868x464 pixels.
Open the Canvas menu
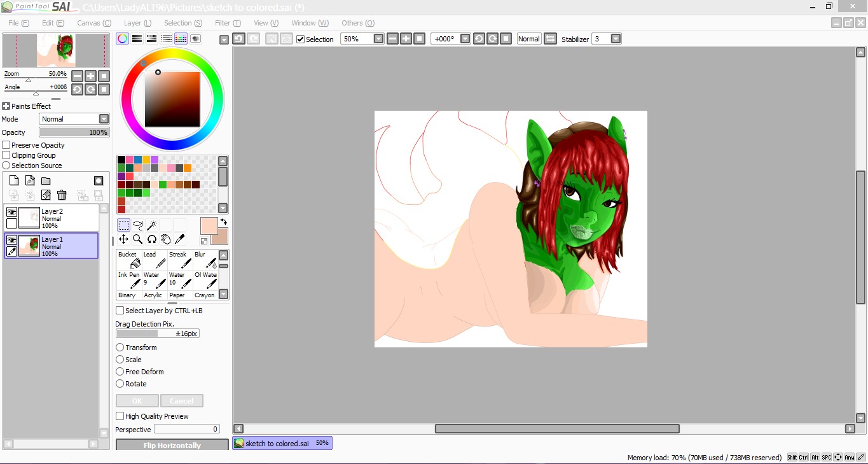coord(94,23)
